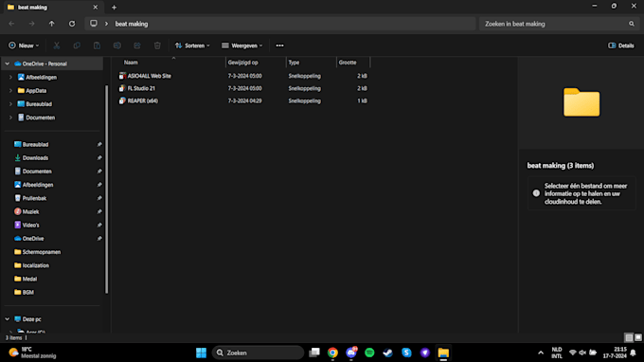Viewport: 644px width, 362px height.
Task: Open Spotify from taskbar
Action: 369,353
